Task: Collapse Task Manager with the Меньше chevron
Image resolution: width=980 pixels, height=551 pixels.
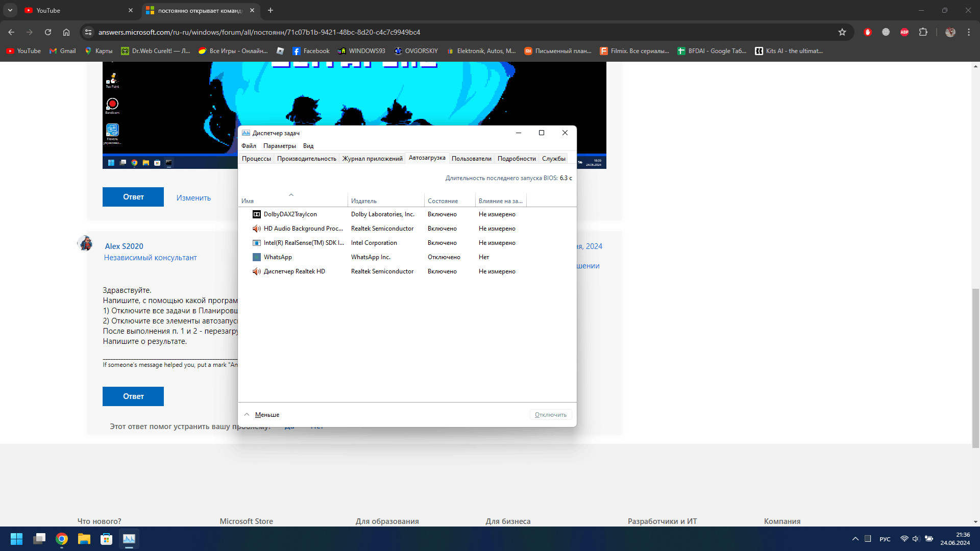Action: pos(247,415)
